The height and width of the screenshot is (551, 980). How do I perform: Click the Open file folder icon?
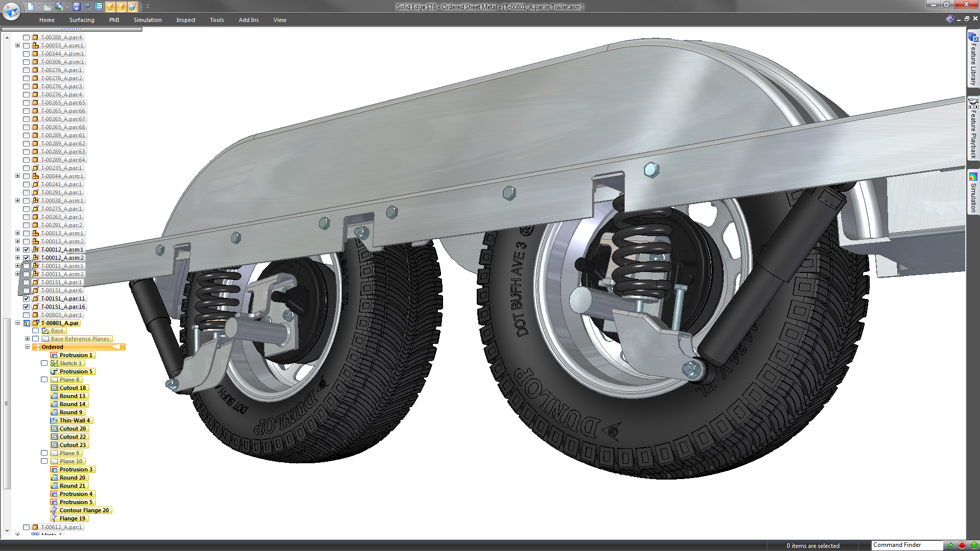click(x=47, y=7)
